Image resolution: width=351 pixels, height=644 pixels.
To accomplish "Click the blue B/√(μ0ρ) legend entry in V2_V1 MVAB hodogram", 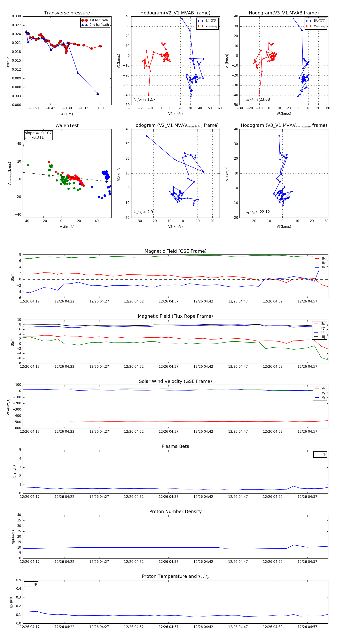I will [x=207, y=21].
